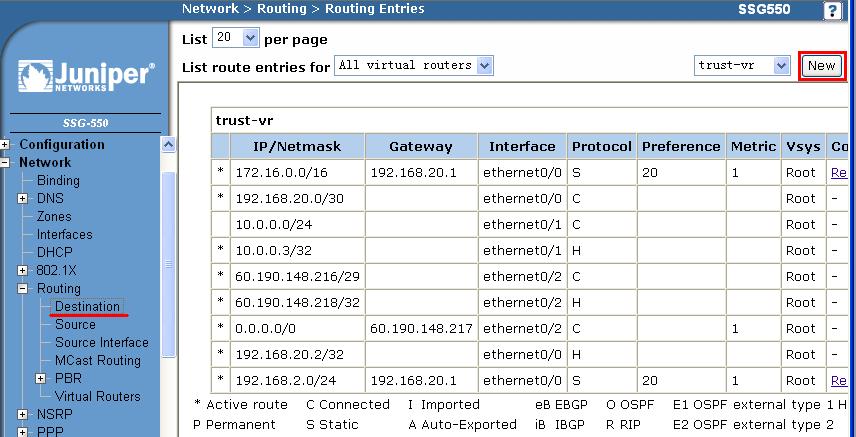Open the All virtual routers dropdown
The image size is (856, 437).
[x=414, y=66]
